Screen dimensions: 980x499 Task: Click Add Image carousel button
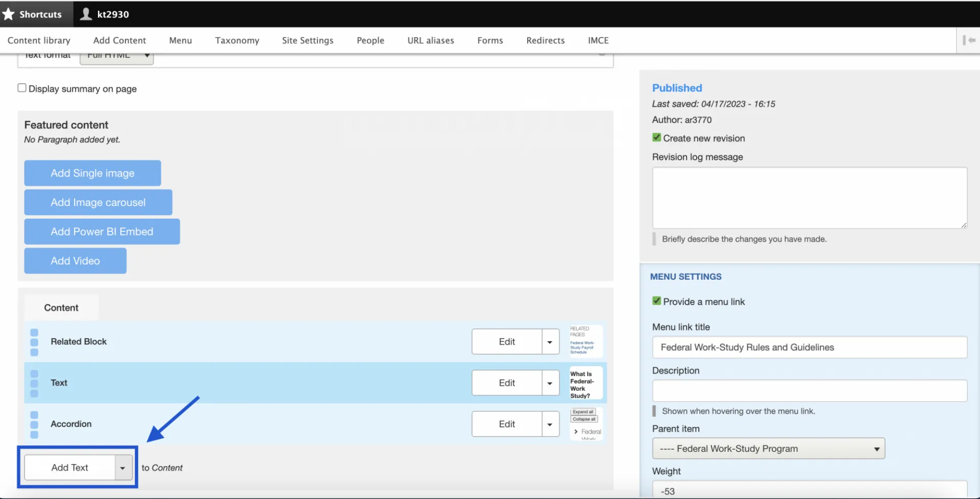98,202
